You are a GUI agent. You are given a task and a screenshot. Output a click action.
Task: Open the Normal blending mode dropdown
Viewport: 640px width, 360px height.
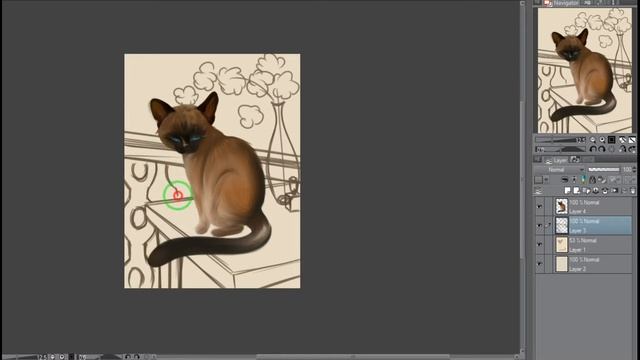click(560, 169)
